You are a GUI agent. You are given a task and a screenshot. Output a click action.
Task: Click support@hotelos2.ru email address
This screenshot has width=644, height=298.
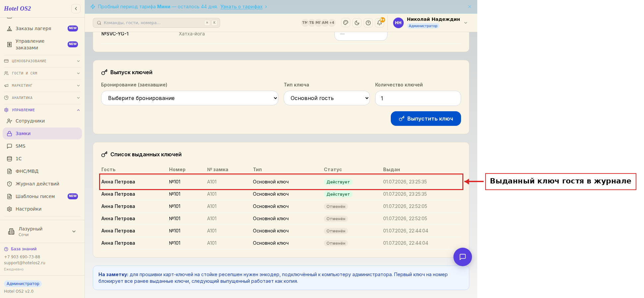[25, 263]
